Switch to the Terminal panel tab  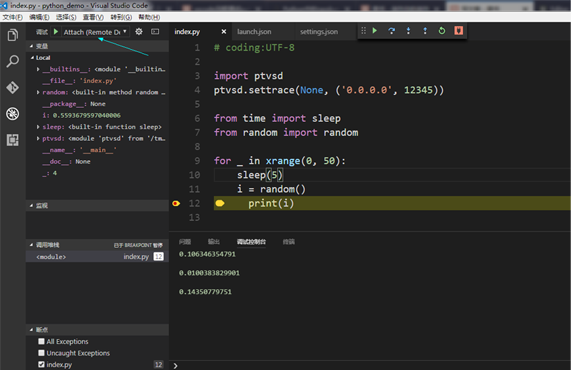pyautogui.click(x=289, y=242)
